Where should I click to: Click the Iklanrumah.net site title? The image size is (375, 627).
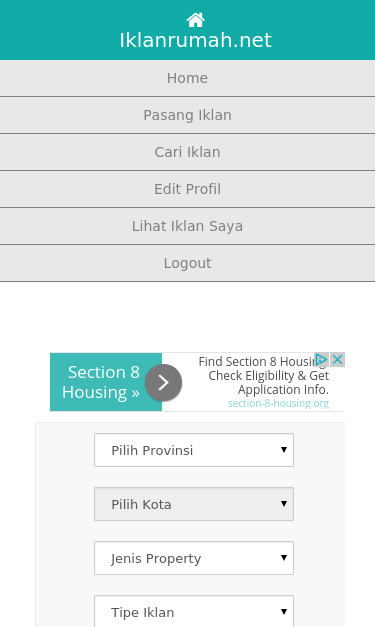[x=195, y=40]
